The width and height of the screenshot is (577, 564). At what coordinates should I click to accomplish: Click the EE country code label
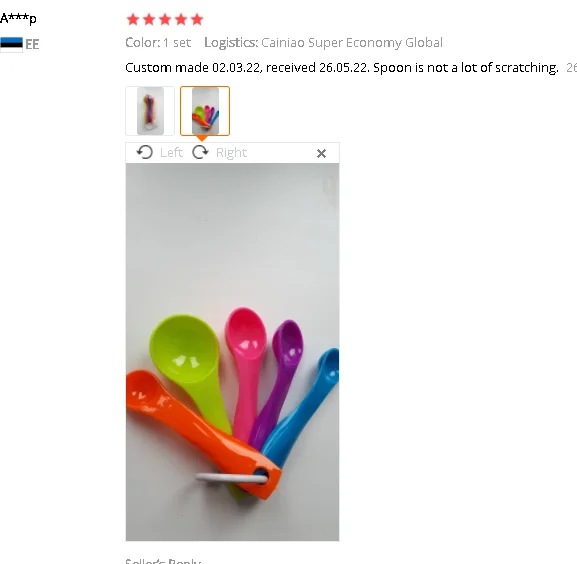tap(32, 45)
